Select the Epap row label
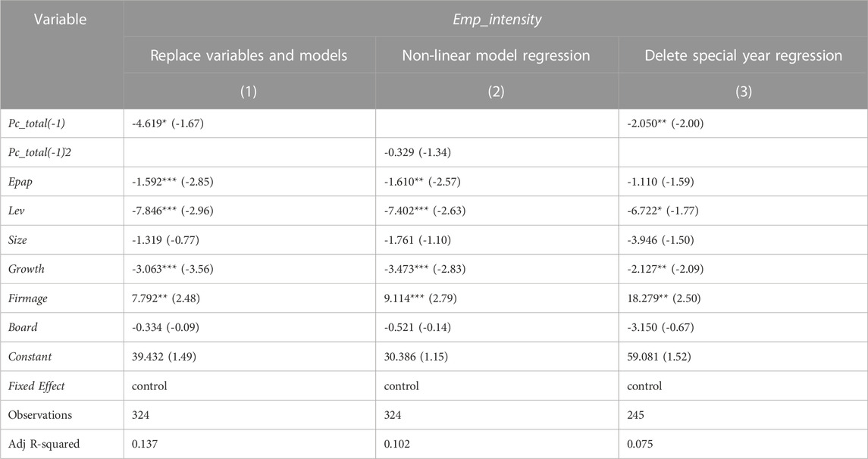 (20, 182)
